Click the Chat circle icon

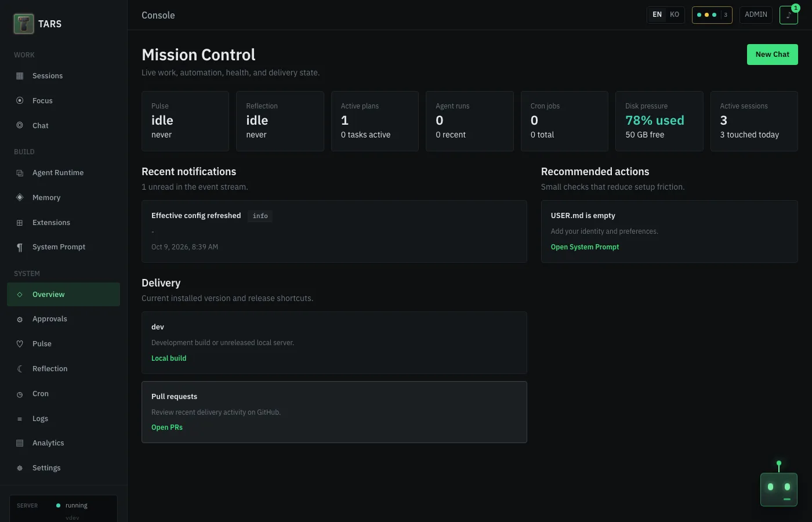(20, 125)
